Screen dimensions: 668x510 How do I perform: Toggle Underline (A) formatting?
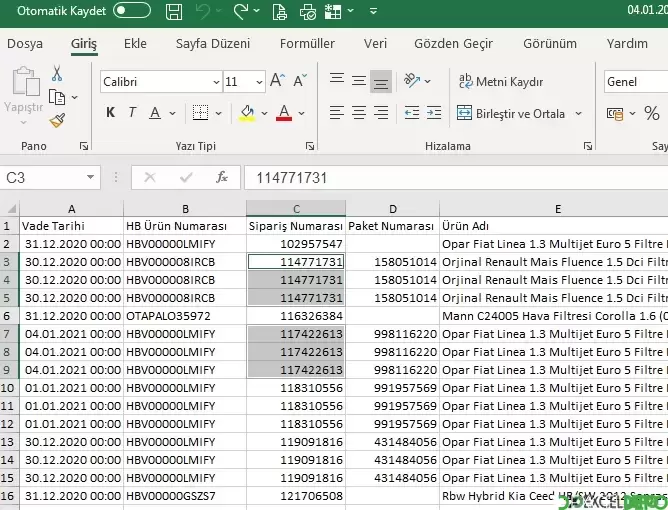tap(155, 113)
